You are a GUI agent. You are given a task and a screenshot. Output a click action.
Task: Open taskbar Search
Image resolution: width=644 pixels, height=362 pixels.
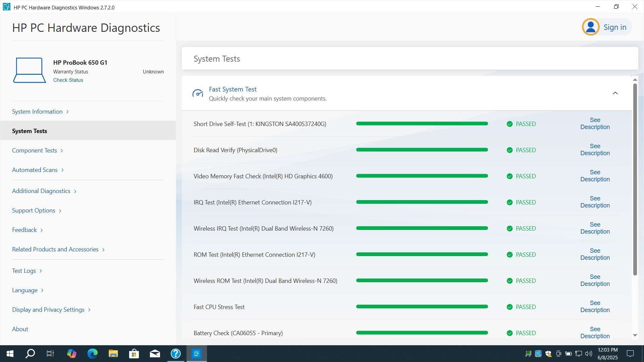click(30, 354)
